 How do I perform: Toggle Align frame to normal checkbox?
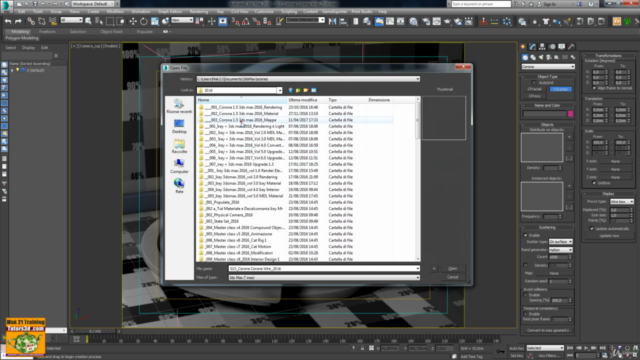coord(594,88)
